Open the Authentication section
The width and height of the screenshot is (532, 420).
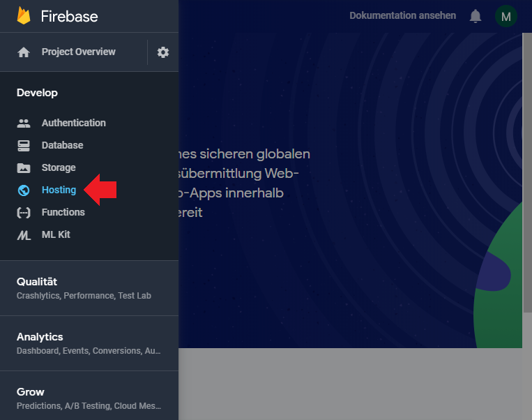pos(74,123)
